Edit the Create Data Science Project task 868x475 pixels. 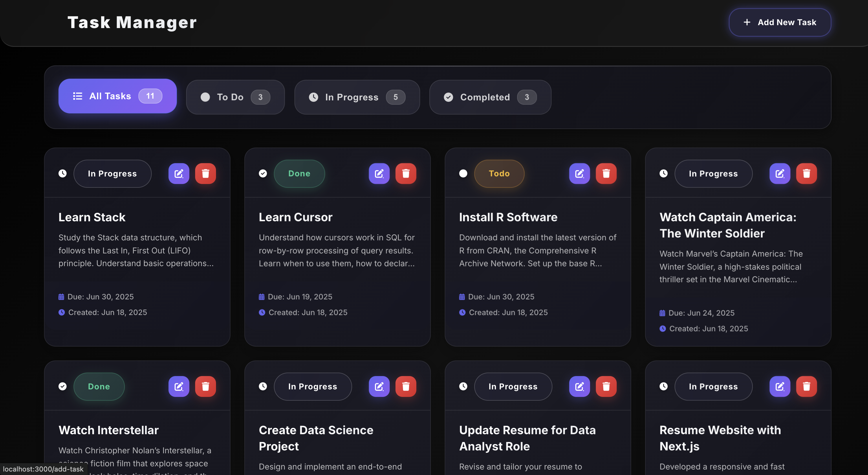(x=379, y=386)
